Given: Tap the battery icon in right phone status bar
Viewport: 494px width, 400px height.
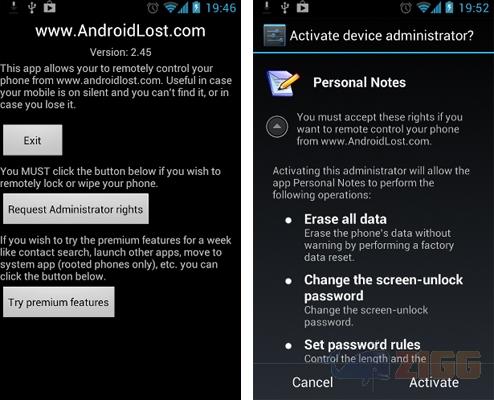Looking at the screenshot, I should [449, 7].
